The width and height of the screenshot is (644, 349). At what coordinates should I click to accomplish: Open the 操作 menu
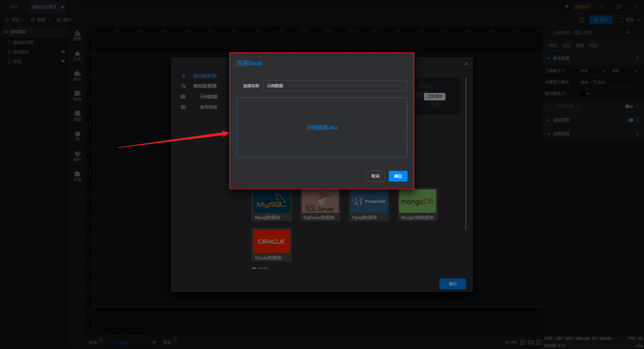(66, 20)
